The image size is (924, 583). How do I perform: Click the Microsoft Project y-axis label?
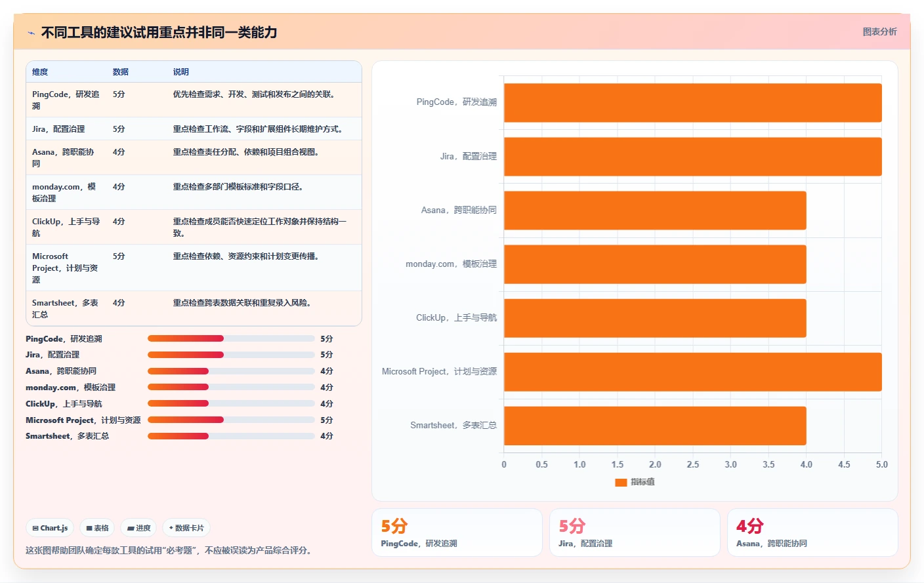click(440, 372)
